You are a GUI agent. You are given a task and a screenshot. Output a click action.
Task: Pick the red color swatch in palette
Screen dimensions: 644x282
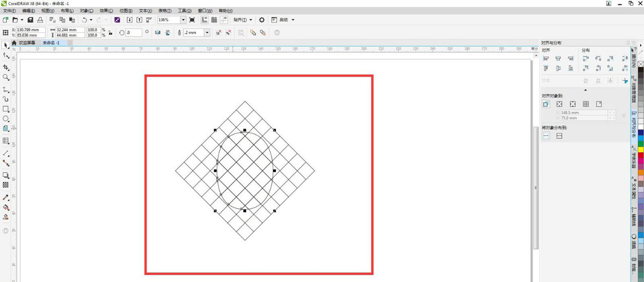[640, 155]
